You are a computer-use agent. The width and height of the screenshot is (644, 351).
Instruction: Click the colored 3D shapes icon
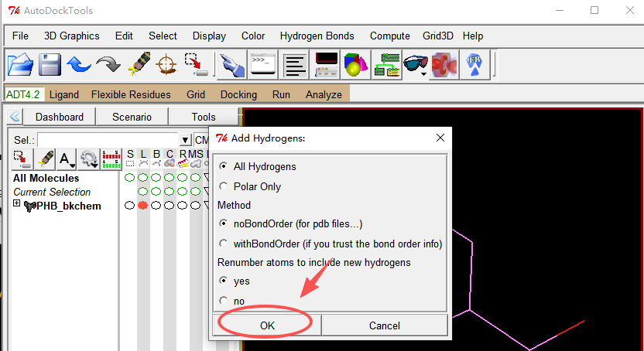tap(355, 64)
